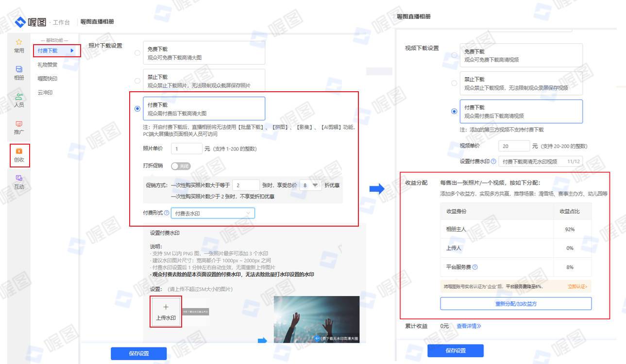Click the 视频单价 input field
Screen dimensions: 626x364
(514, 146)
